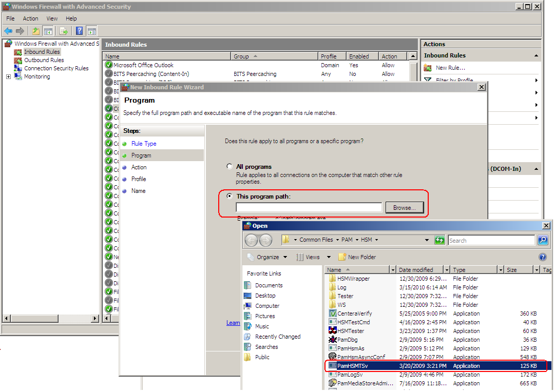This screenshot has width=554, height=392.
Task: Click the program path text field
Action: click(309, 207)
